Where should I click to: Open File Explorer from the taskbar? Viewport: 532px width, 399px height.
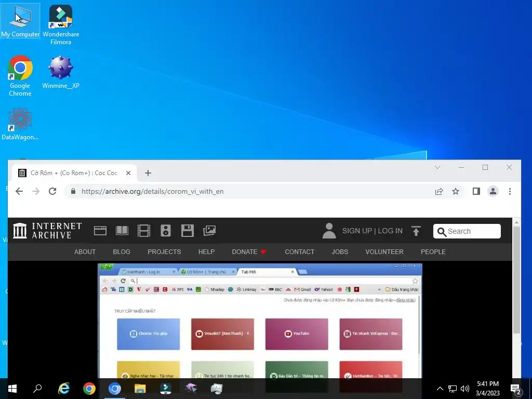pos(140,389)
